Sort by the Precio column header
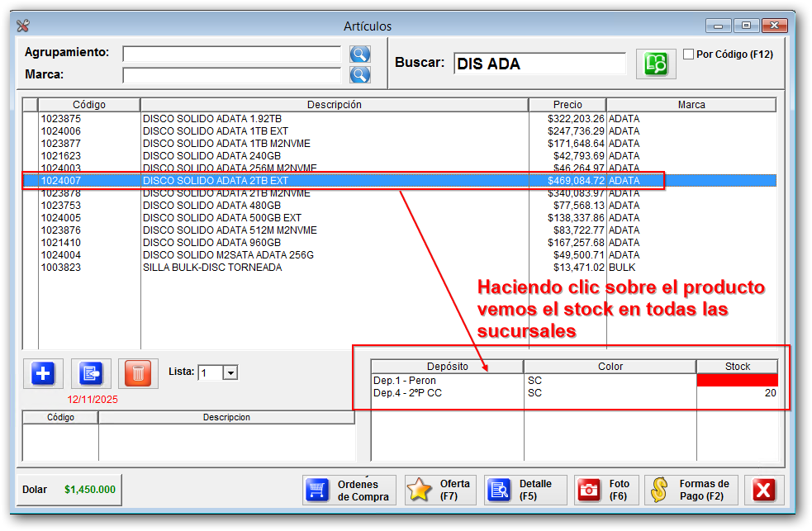Screen dimensions: 812x531 (567, 105)
